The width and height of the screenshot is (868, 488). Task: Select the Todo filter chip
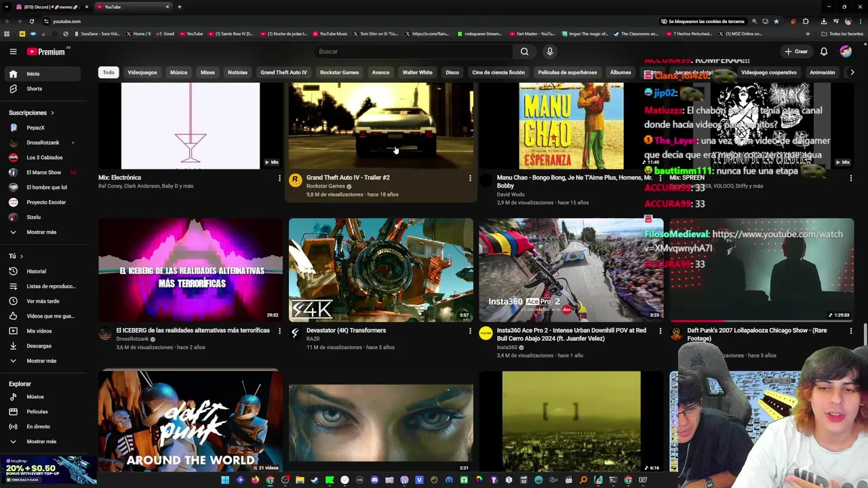point(108,73)
